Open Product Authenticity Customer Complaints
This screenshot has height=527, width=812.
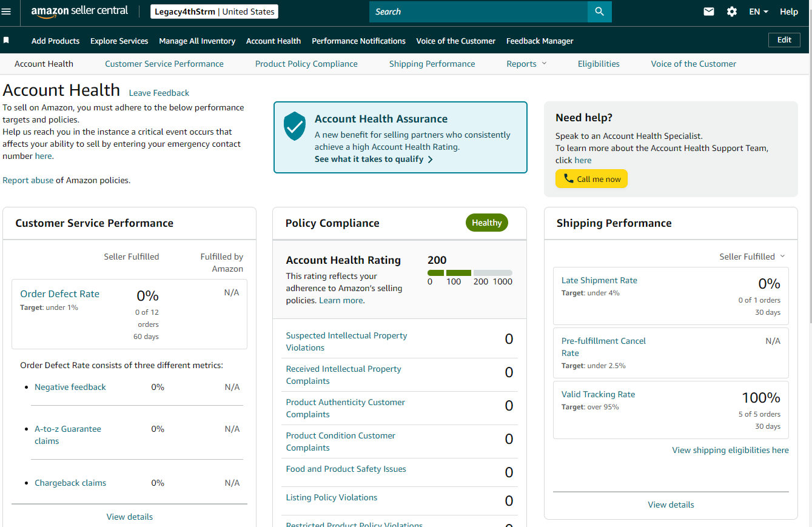[x=345, y=408]
